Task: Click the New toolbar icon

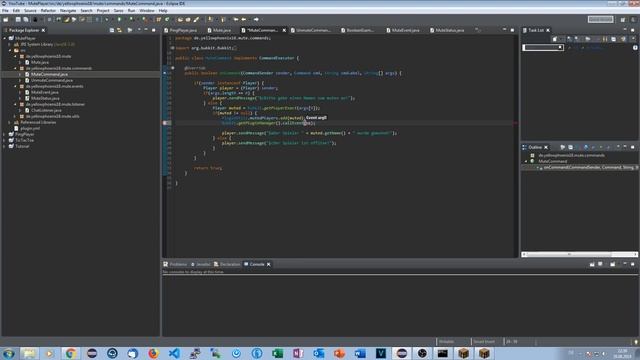Action: (x=6, y=19)
